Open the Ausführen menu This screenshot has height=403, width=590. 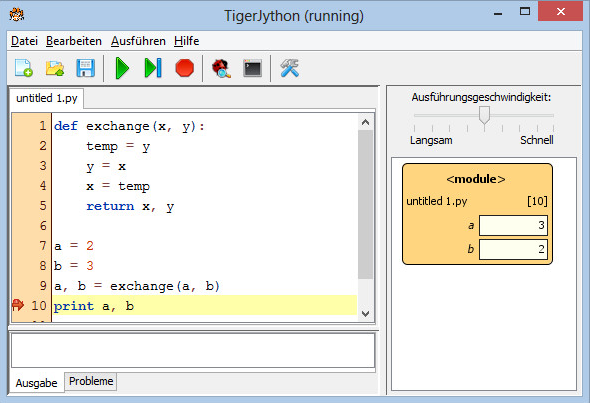138,41
